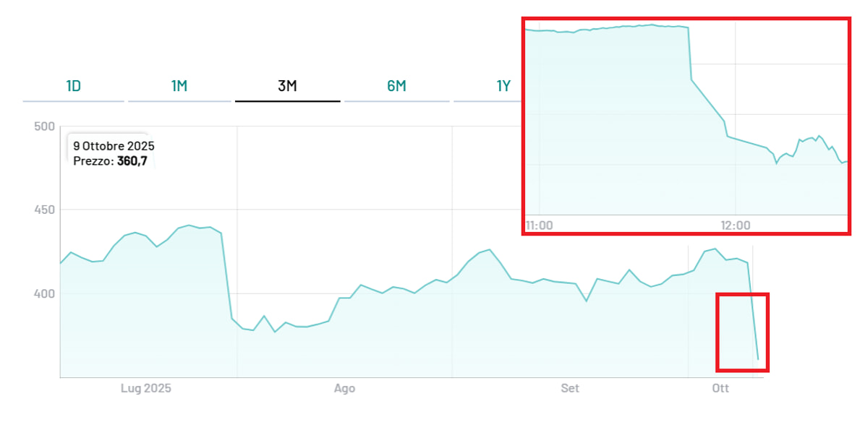Click the 450 y-axis label
The height and width of the screenshot is (430, 868).
tap(44, 210)
